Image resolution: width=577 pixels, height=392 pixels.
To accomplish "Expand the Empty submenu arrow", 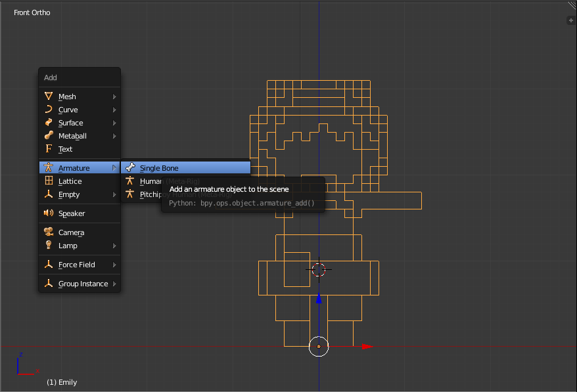I will click(114, 194).
